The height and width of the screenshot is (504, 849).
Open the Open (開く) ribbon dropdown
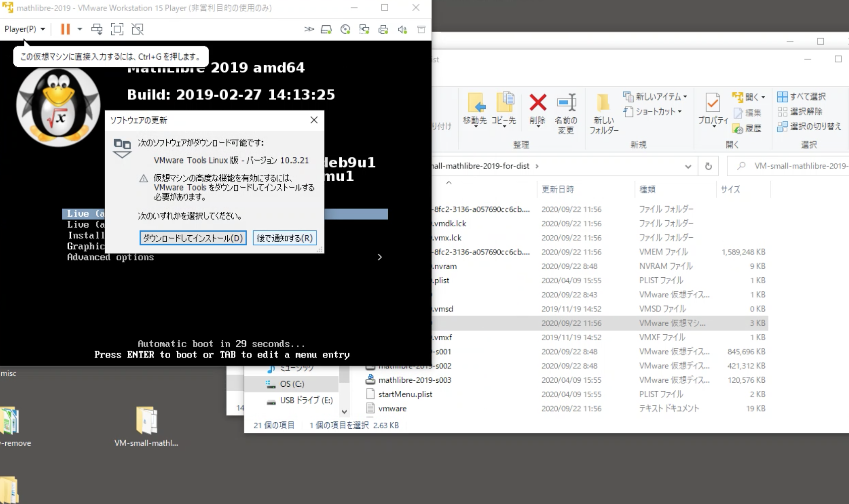point(749,97)
